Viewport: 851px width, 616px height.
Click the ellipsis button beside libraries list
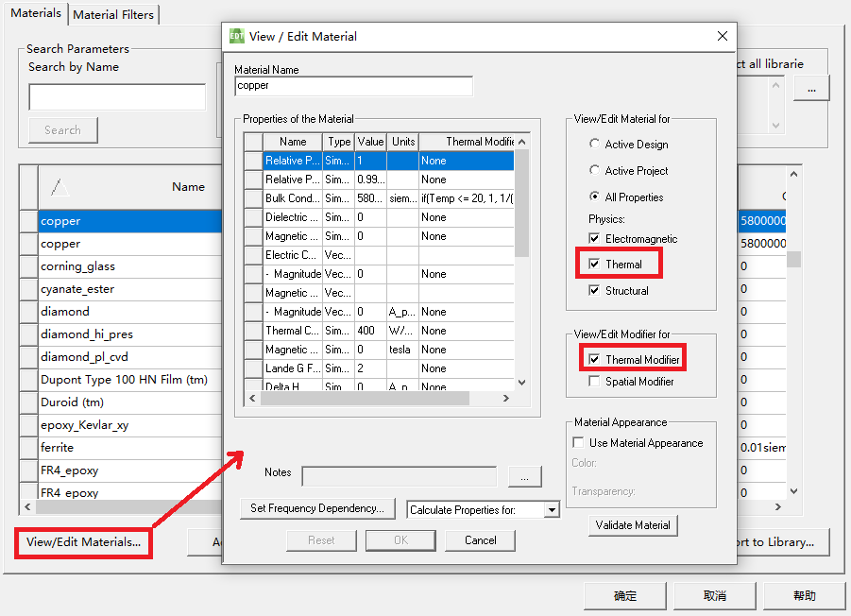click(x=810, y=88)
